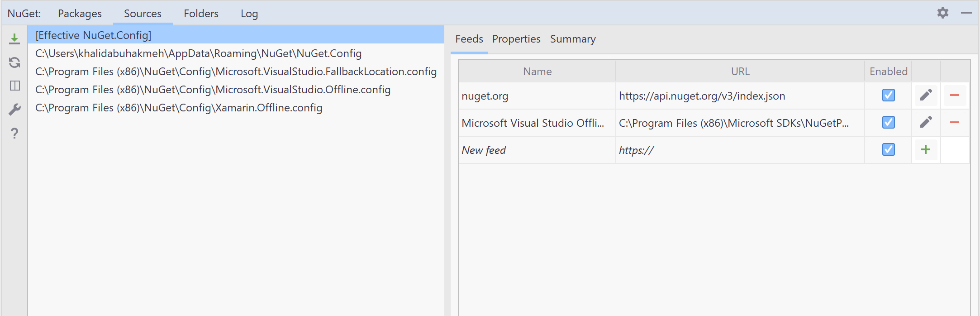Switch to the Packages tab
Screen dimensions: 980x316
tap(80, 14)
